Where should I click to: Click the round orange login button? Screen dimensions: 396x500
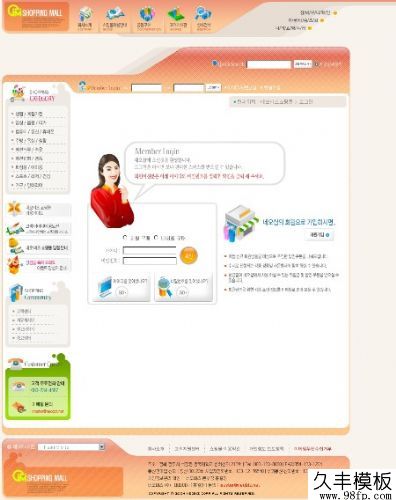189,255
